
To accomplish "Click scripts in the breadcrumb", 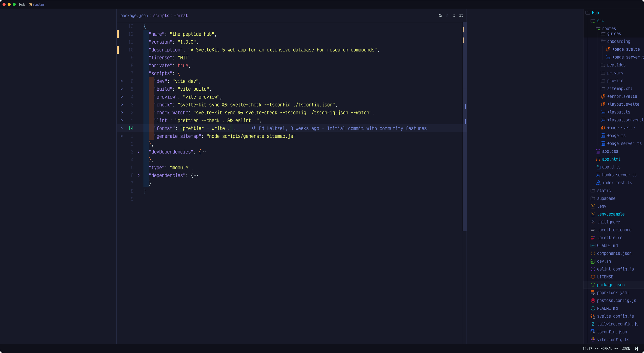I will pyautogui.click(x=161, y=15).
